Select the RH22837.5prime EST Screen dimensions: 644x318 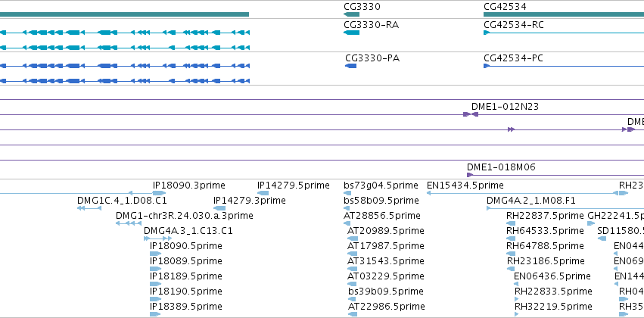pyautogui.click(x=511, y=223)
